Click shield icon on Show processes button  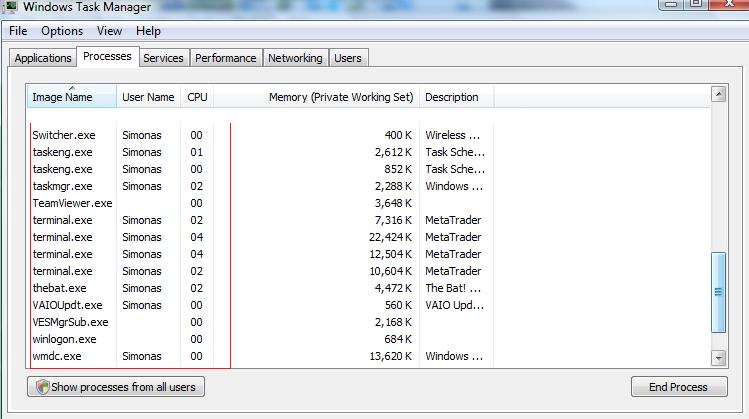point(43,387)
